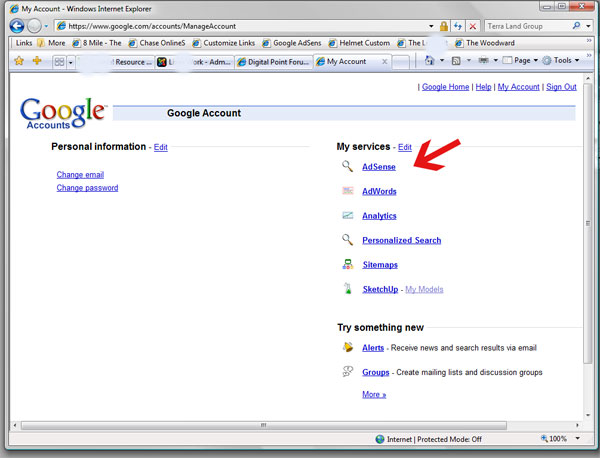Switch to the tab ending in Adm...
Viewport: 600px width, 458px height.
pyautogui.click(x=194, y=62)
